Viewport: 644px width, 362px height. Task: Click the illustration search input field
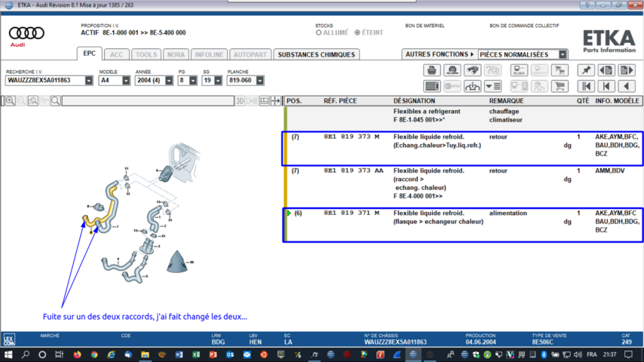pos(148,100)
